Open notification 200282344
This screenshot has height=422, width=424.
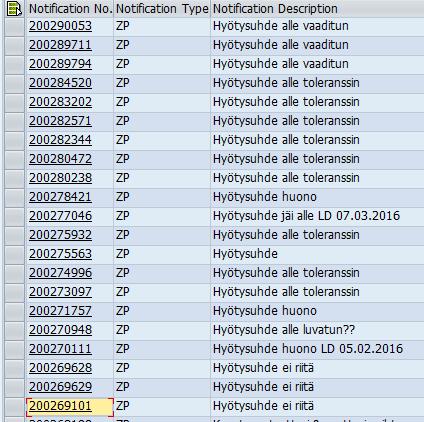click(60, 140)
